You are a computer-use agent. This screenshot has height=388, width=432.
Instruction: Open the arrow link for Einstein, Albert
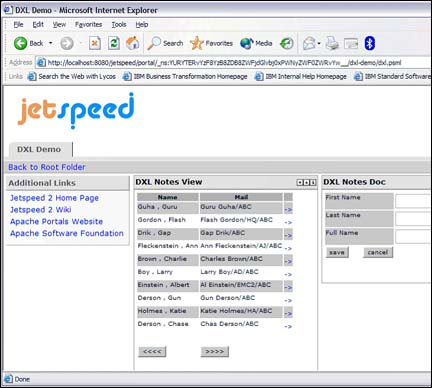pos(288,287)
